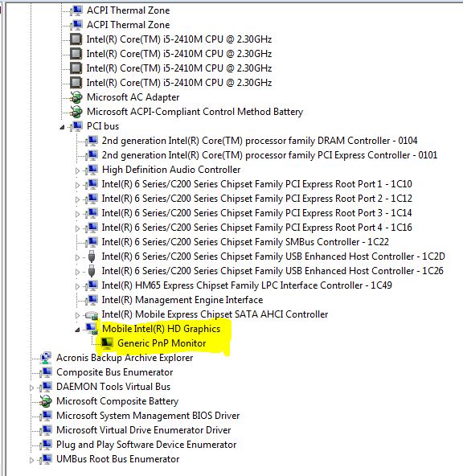Expand PCI Express Root Port 4 - 1C16
463x476 pixels.
(77, 228)
